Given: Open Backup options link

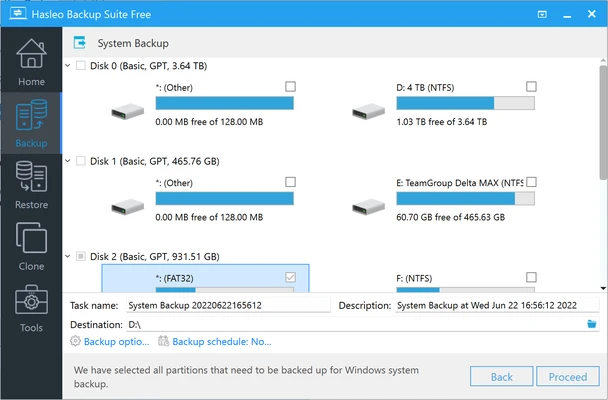Looking at the screenshot, I should 116,341.
